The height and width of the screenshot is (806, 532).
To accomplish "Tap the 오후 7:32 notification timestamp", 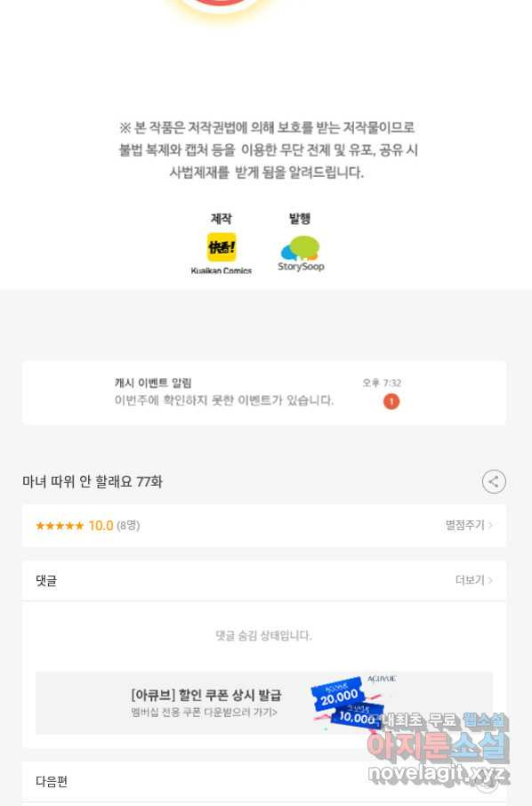I will 382,383.
